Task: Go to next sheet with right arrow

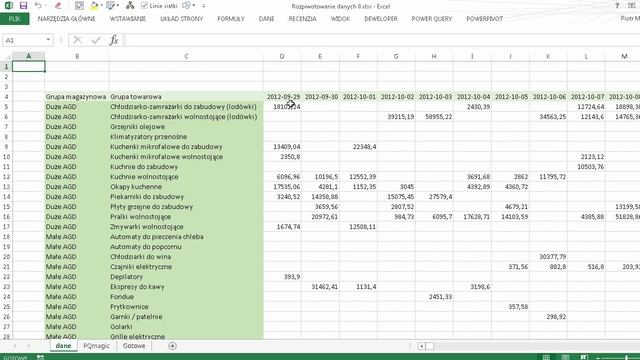Action: [29, 346]
